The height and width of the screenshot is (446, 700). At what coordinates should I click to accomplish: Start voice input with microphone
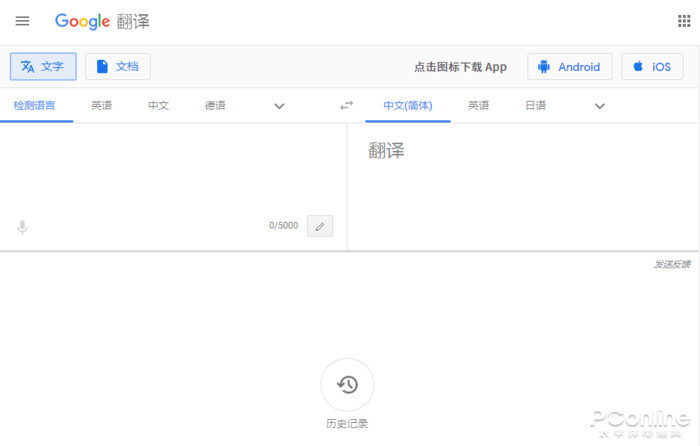[x=22, y=227]
